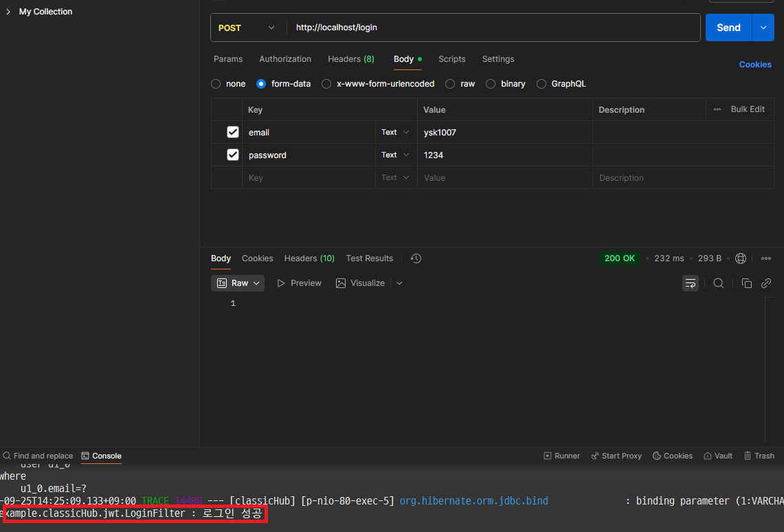Open the response more options ellipsis

765,258
